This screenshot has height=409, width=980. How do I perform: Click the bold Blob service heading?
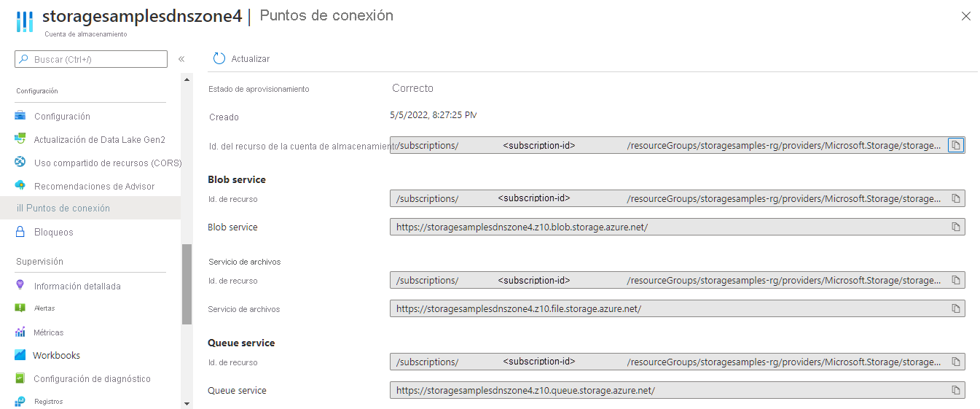(237, 179)
